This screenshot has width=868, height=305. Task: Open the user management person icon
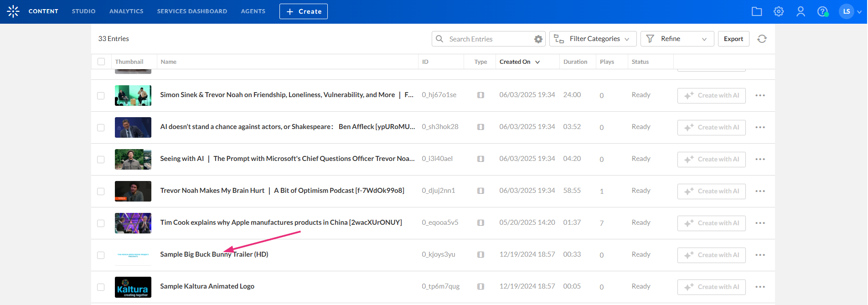point(801,11)
